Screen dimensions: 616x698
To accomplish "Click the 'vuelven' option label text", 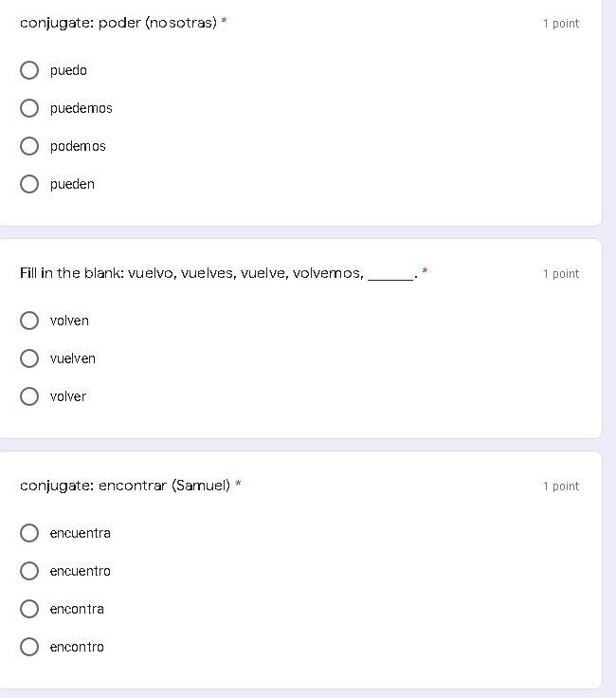I will (73, 358).
